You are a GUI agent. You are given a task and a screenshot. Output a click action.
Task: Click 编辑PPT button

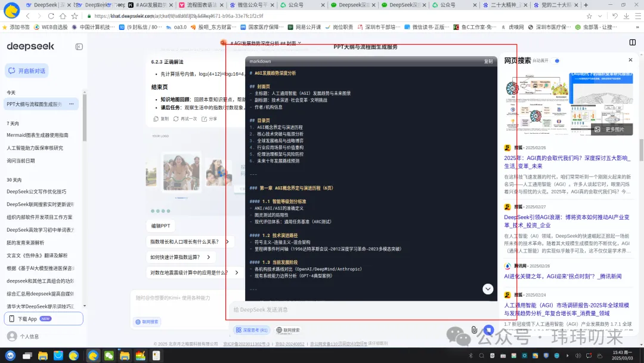(160, 226)
